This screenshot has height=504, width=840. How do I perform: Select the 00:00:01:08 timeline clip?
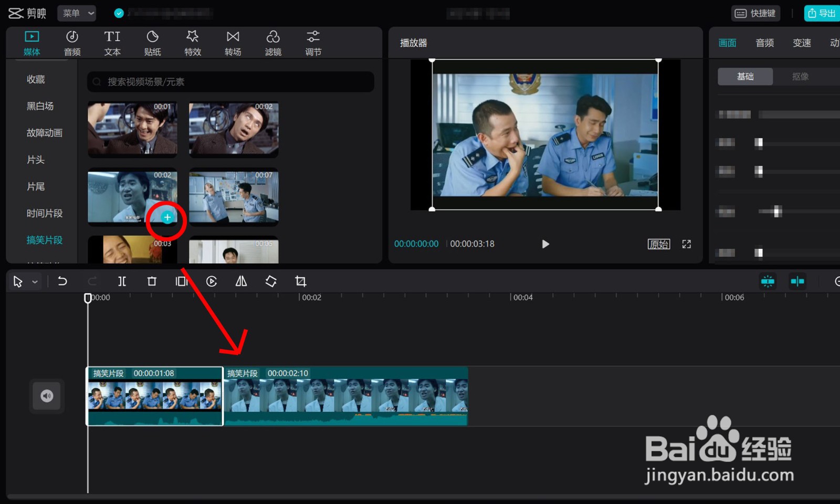click(x=155, y=396)
